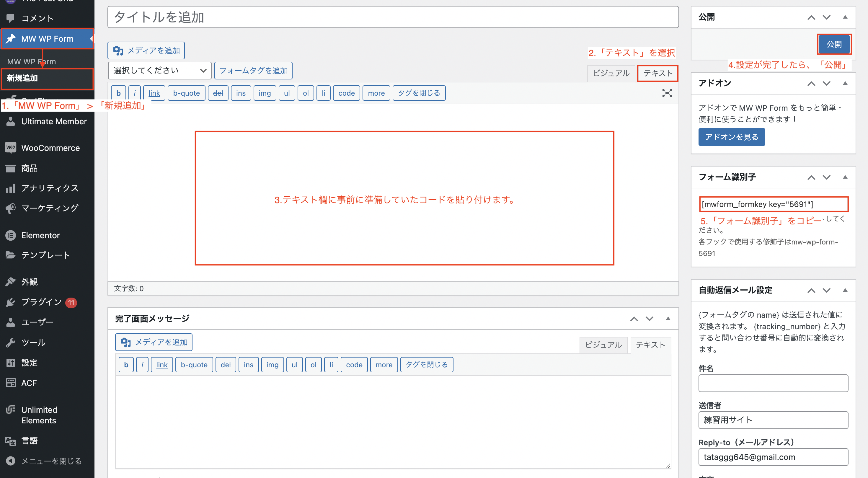Image resolution: width=868 pixels, height=478 pixels.
Task: Switch the main editor to the テキスト tab
Action: 657,73
